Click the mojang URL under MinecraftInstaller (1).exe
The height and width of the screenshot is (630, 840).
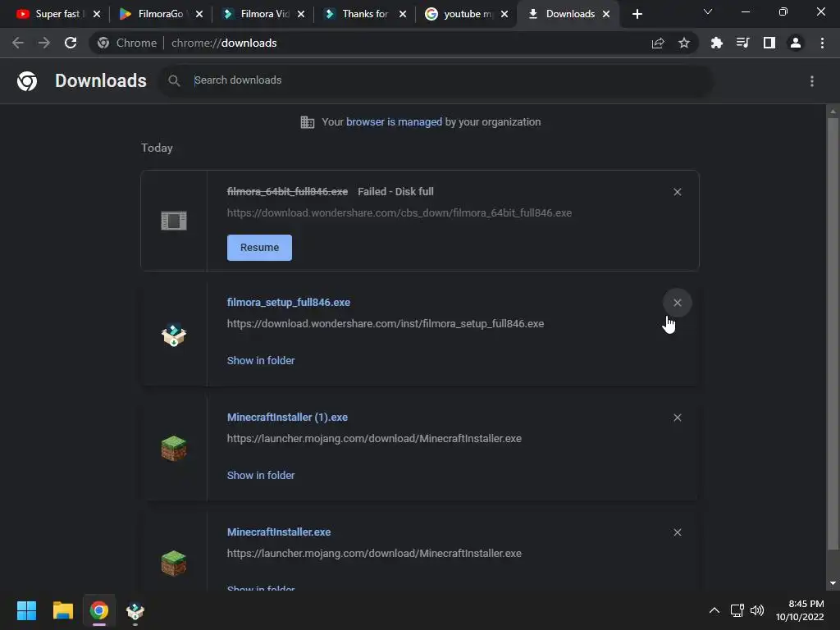point(374,438)
